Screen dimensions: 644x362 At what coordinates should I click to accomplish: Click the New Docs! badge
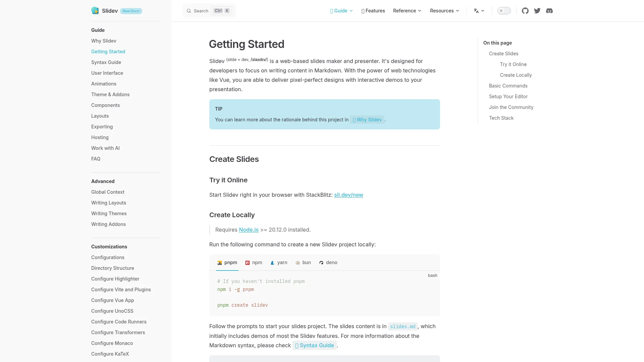(x=131, y=11)
